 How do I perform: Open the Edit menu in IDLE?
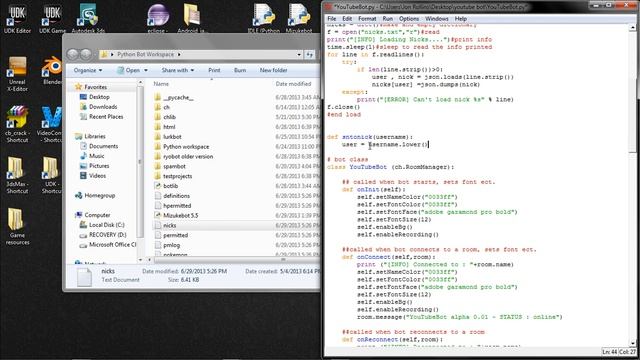coord(347,19)
